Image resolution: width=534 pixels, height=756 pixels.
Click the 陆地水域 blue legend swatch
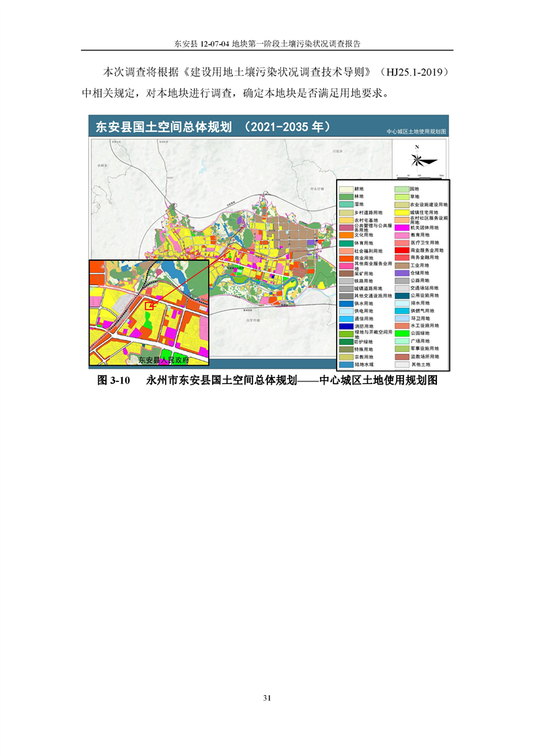346,364
